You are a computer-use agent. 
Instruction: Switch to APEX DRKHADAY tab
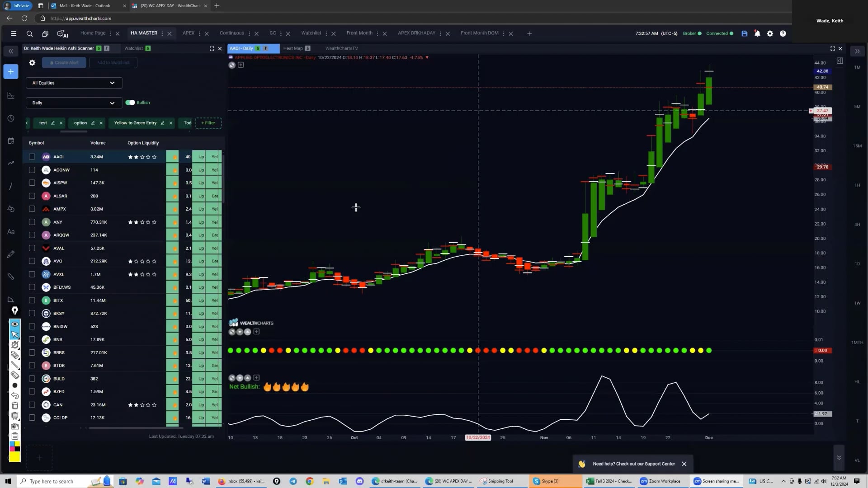(x=416, y=33)
